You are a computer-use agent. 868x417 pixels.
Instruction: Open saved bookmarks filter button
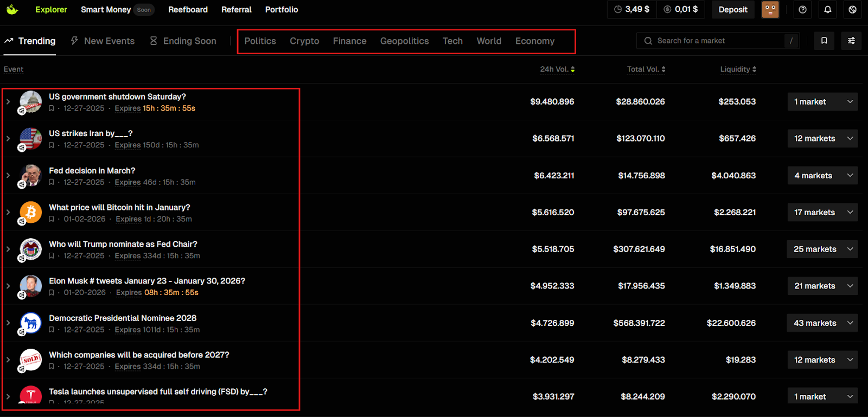tap(824, 41)
